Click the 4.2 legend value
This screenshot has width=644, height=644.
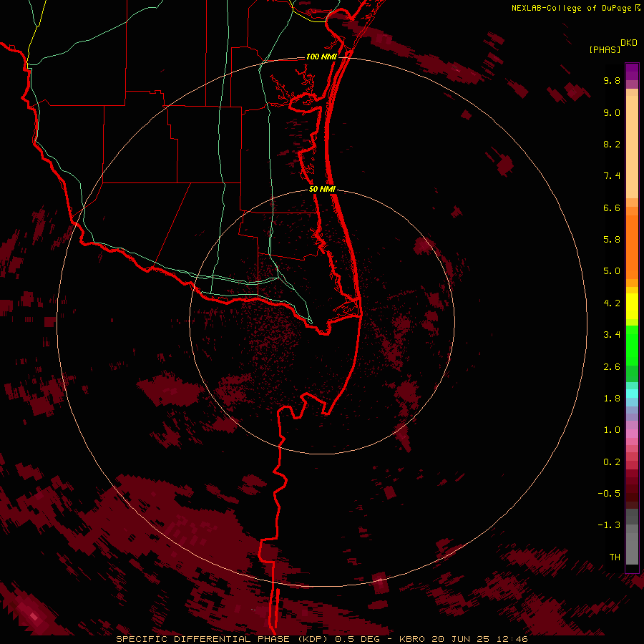tap(612, 303)
